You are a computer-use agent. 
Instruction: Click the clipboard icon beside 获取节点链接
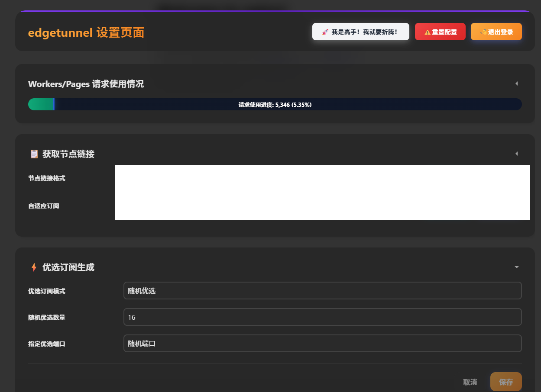pyautogui.click(x=34, y=154)
